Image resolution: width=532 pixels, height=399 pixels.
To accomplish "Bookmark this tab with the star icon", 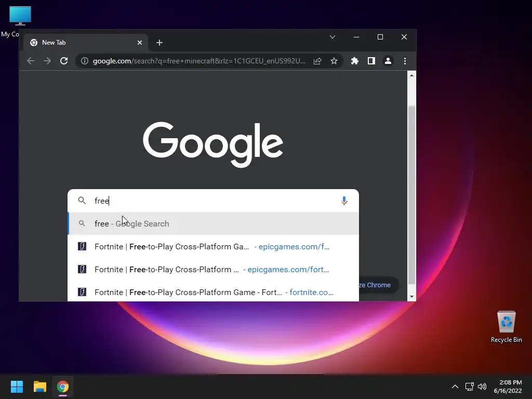I will coord(334,61).
